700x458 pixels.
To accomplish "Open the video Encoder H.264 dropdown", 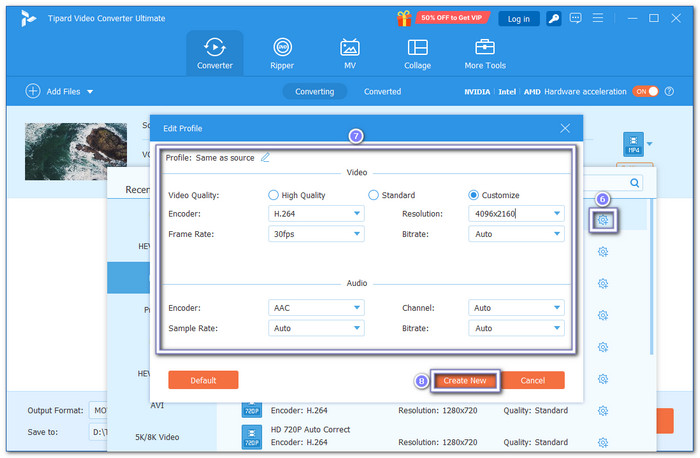I will (x=316, y=214).
